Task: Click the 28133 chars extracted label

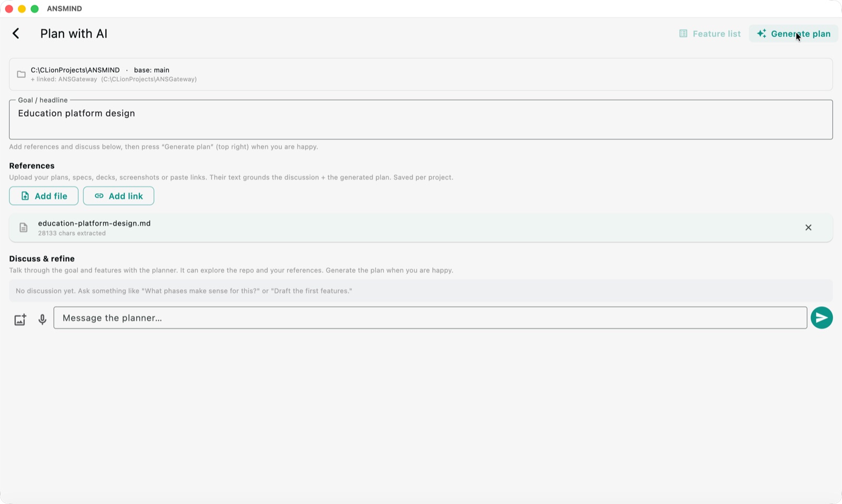Action: (x=72, y=233)
